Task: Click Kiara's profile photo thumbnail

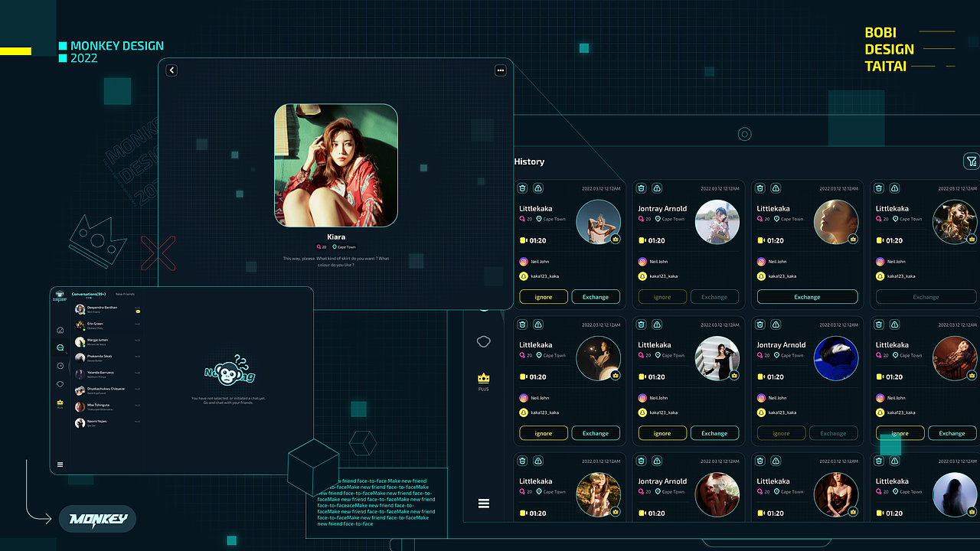Action: [335, 165]
